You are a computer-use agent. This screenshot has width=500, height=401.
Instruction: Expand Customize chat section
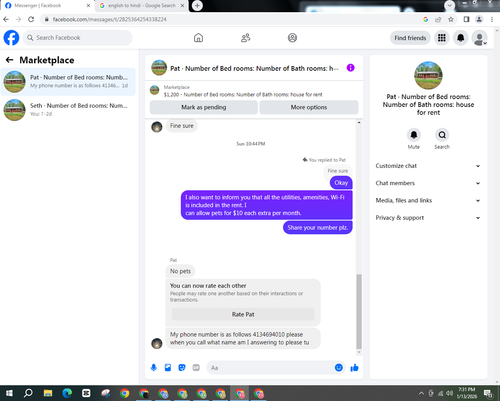tap(428, 166)
